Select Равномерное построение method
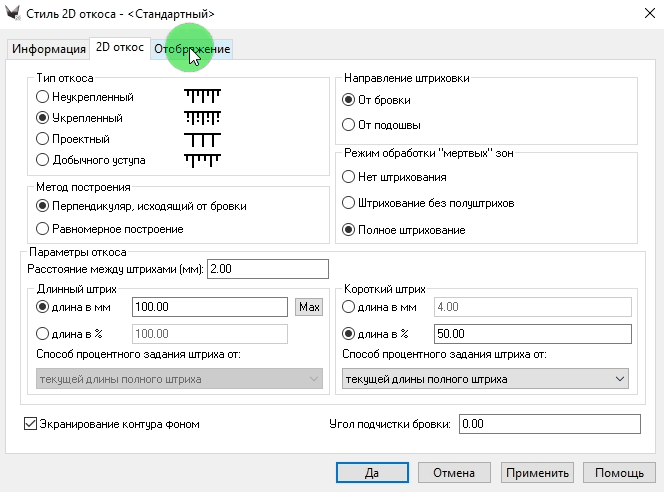This screenshot has width=664, height=492. click(x=42, y=229)
